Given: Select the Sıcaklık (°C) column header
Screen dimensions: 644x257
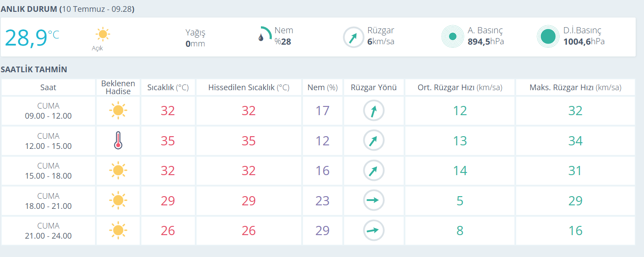Looking at the screenshot, I should (x=168, y=88).
